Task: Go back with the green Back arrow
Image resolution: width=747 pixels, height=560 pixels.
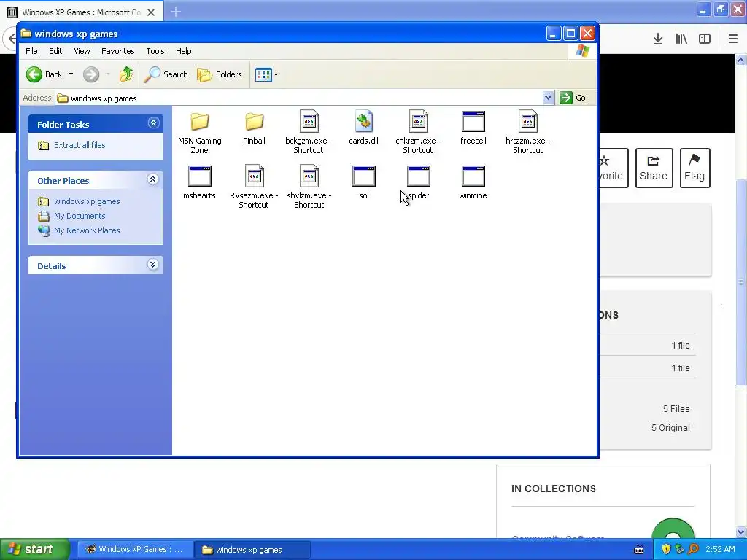Action: pyautogui.click(x=44, y=74)
